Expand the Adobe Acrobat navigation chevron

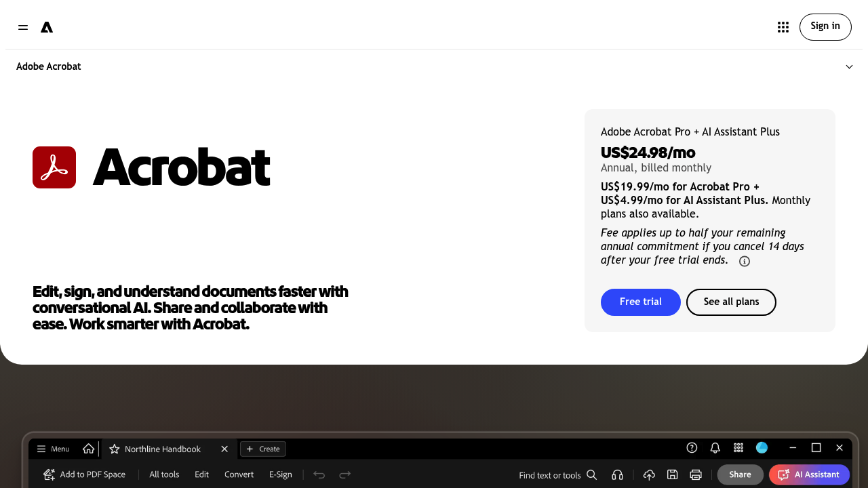coord(850,66)
